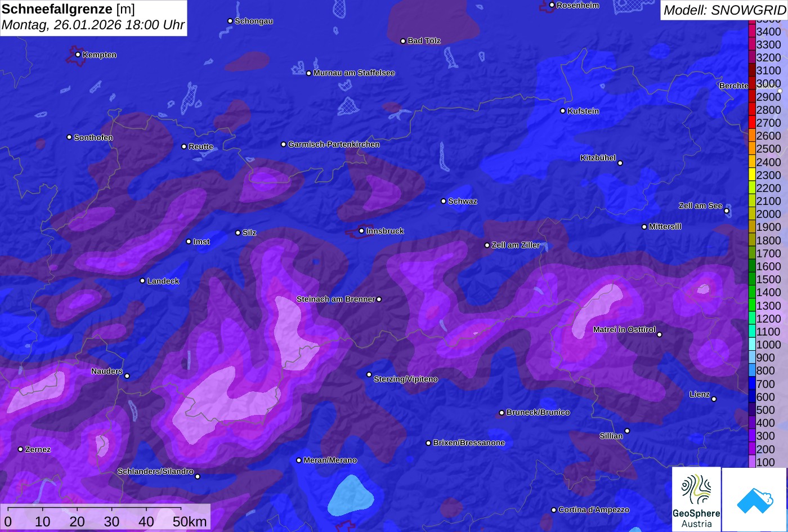Click the '20' scale bar tick label

pyautogui.click(x=77, y=521)
